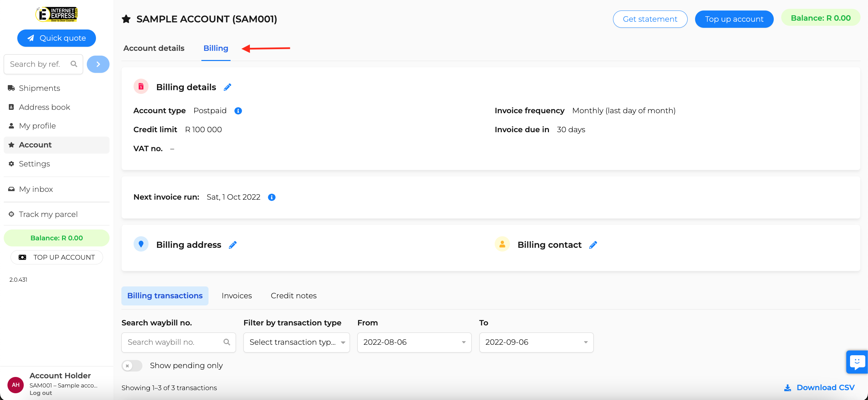Open Track my parcel
Screen dimensions: 868x400
pyautogui.click(x=56, y=214)
